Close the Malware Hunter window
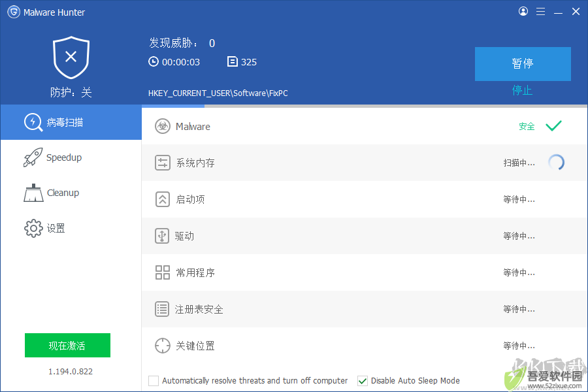Screen dimensions: 588x392 [x=576, y=12]
